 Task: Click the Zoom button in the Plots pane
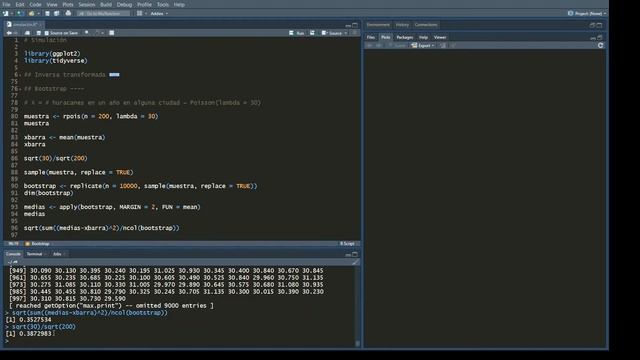pos(397,45)
